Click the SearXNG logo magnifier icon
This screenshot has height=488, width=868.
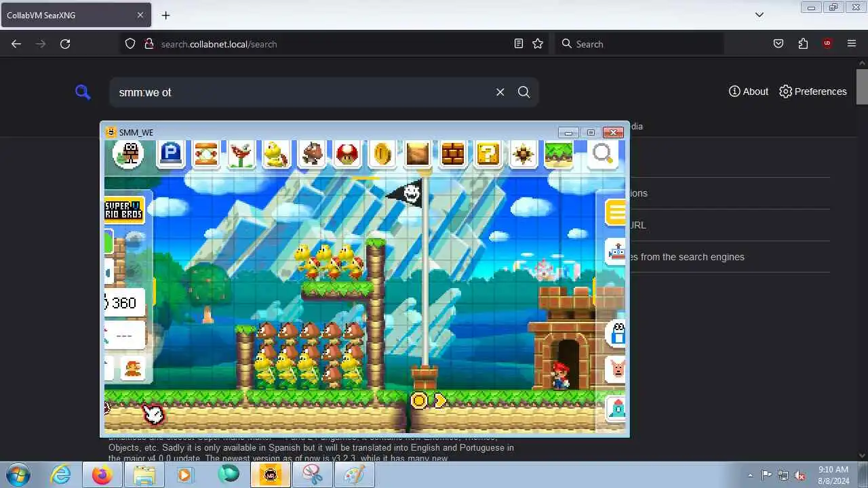click(x=83, y=92)
